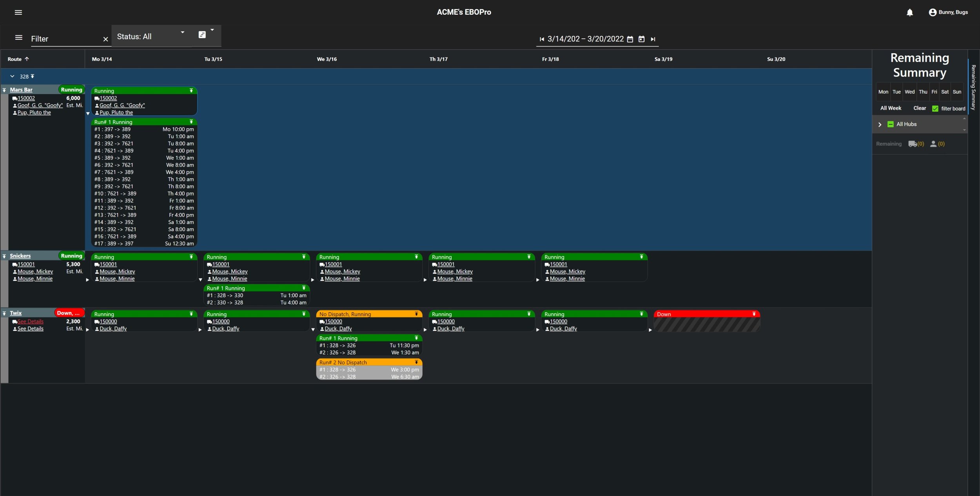Click collapse icon on Twix Run# 1 Running header
The width and height of the screenshot is (980, 496).
pyautogui.click(x=416, y=338)
